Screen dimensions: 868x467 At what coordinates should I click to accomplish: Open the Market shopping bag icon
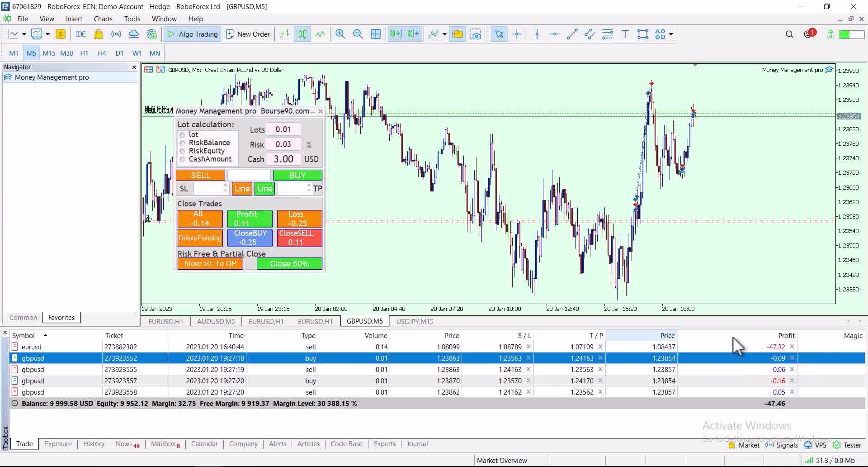click(x=99, y=34)
